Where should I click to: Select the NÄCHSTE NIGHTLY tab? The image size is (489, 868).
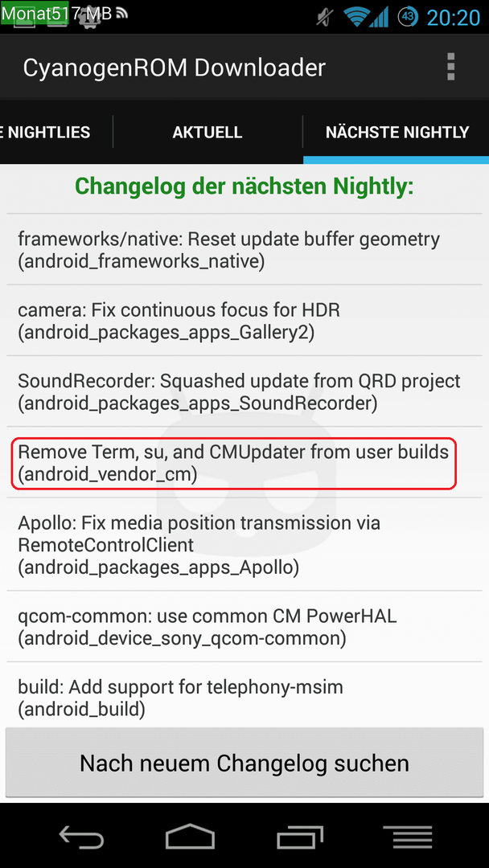[x=397, y=133]
